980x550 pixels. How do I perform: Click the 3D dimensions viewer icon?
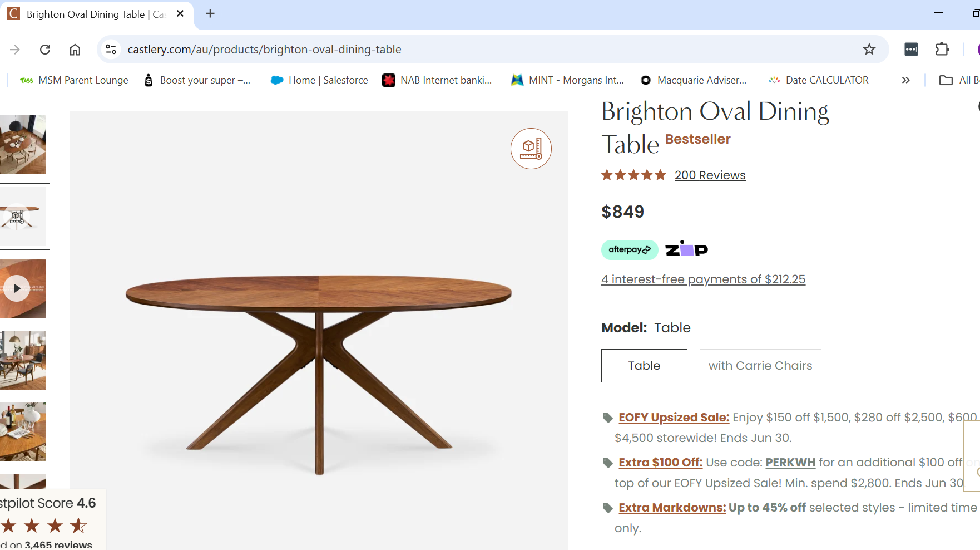(531, 149)
